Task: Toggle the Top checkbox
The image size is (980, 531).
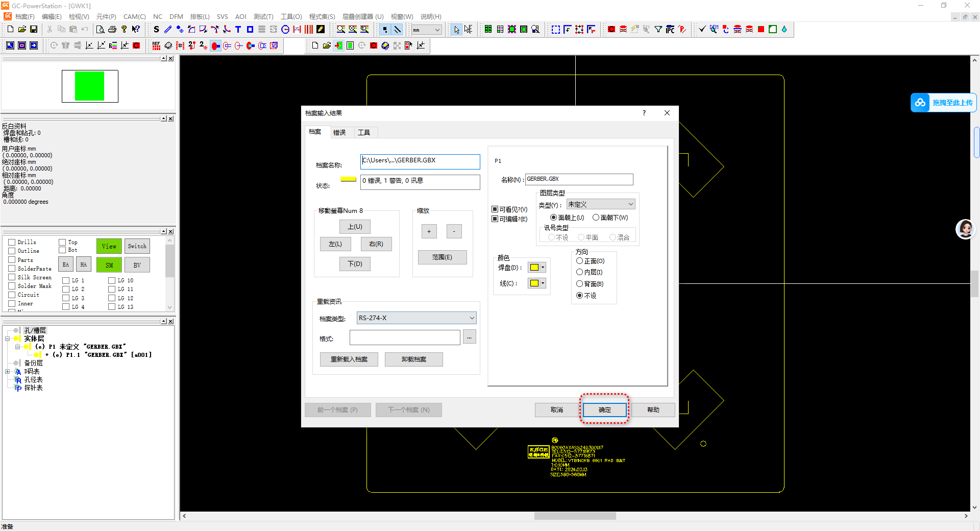Action: tap(62, 242)
